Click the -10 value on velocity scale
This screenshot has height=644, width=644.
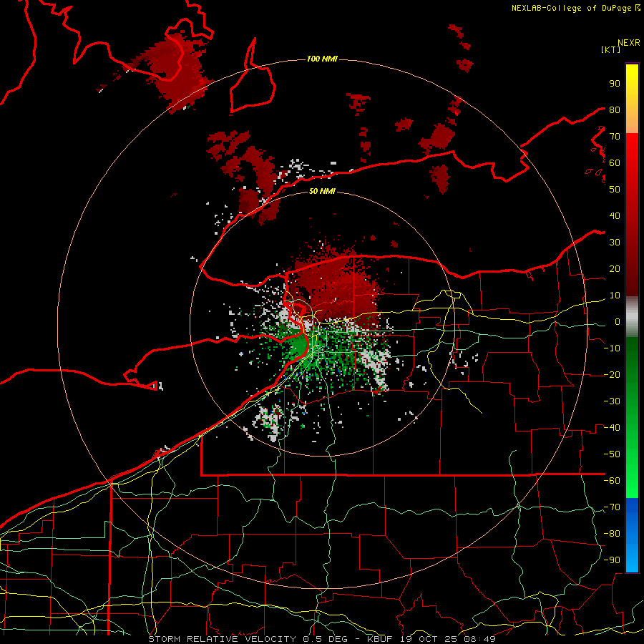point(612,348)
